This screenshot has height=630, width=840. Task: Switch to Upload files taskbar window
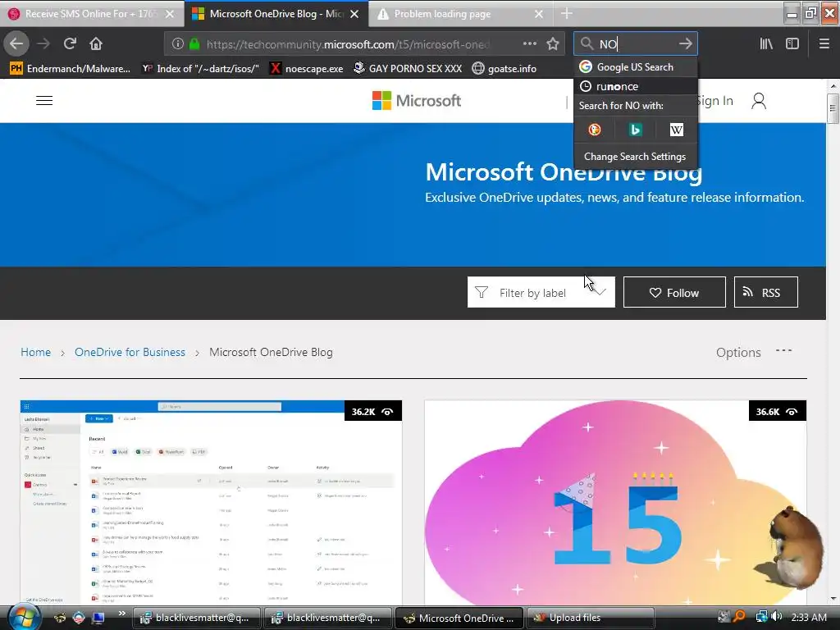(591, 618)
